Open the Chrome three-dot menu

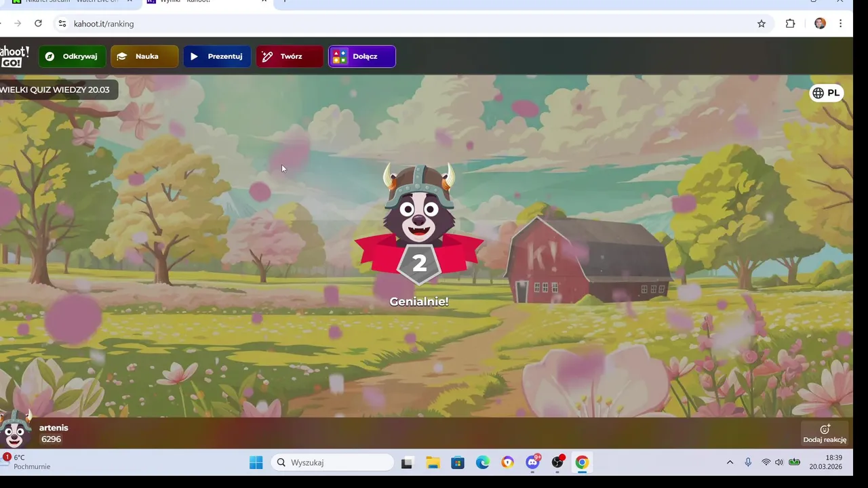840,24
